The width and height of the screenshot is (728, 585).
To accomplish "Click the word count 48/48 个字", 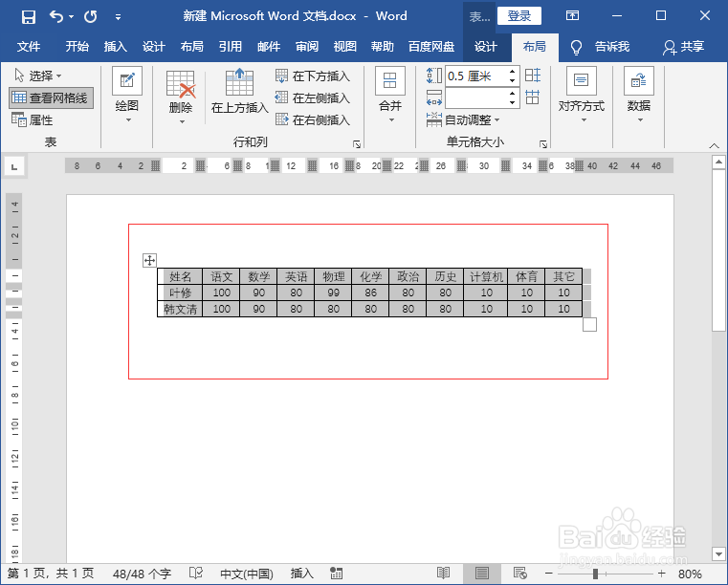I will (143, 574).
